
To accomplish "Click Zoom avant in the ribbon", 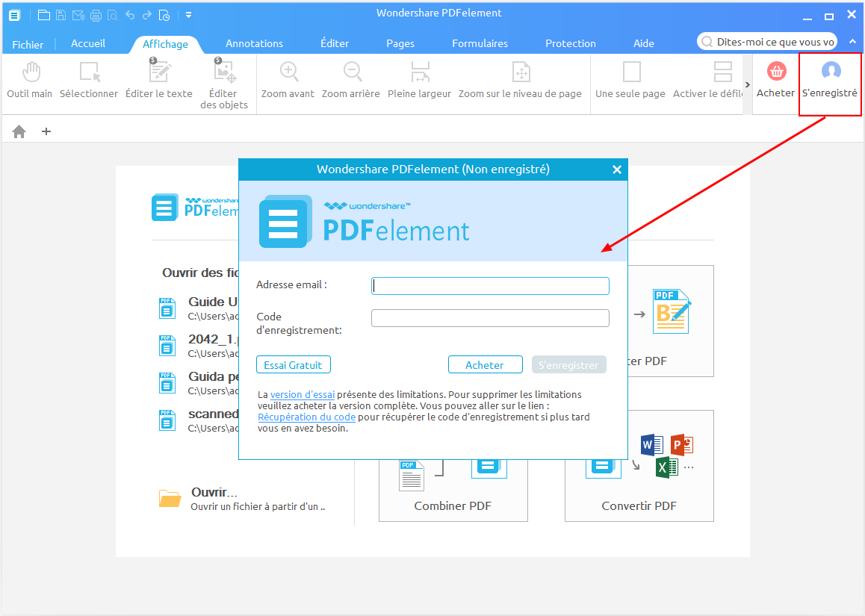I will (288, 81).
